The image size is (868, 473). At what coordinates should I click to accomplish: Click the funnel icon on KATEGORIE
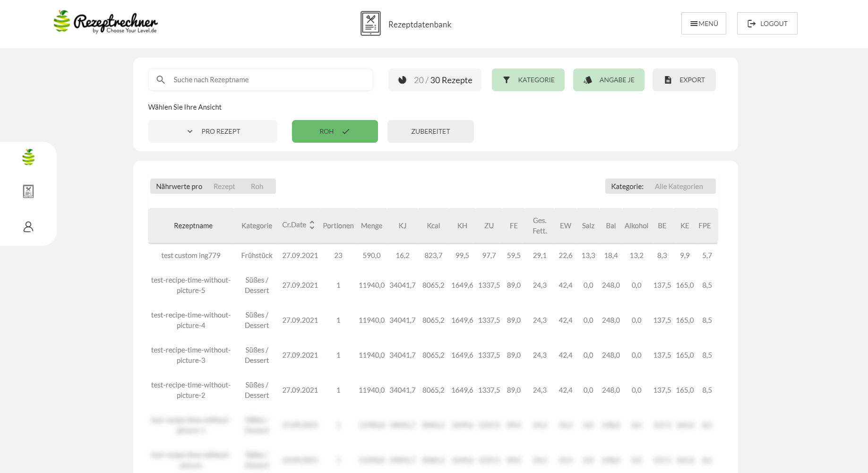pos(507,80)
